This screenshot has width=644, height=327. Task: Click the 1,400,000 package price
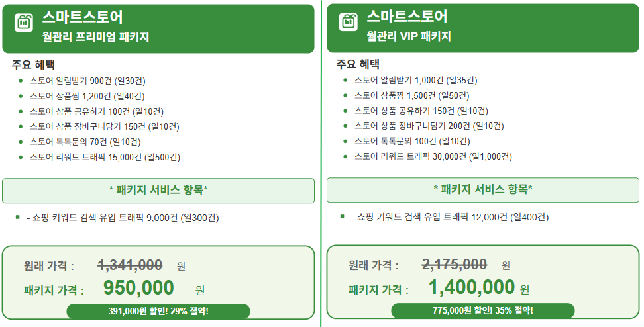pos(472,287)
